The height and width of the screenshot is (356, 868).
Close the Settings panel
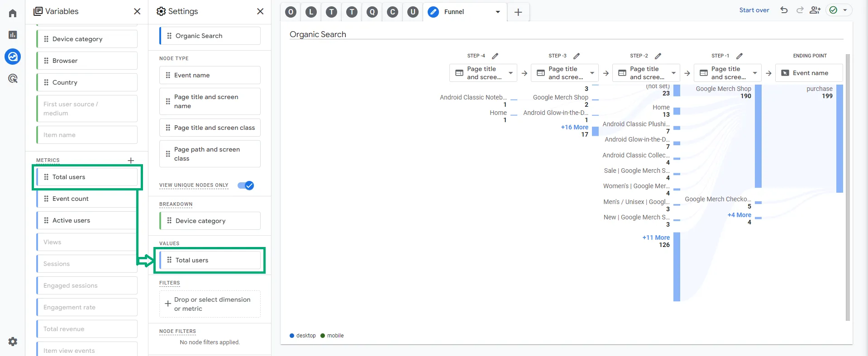(260, 11)
